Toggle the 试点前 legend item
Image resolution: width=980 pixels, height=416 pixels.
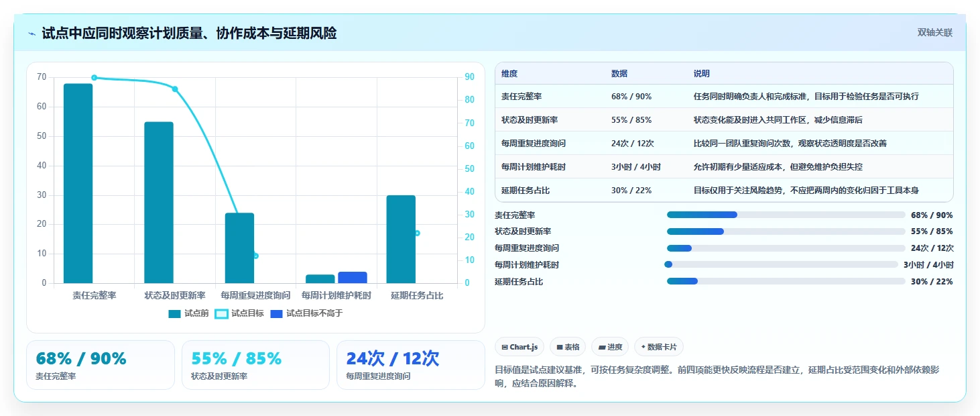coord(188,313)
